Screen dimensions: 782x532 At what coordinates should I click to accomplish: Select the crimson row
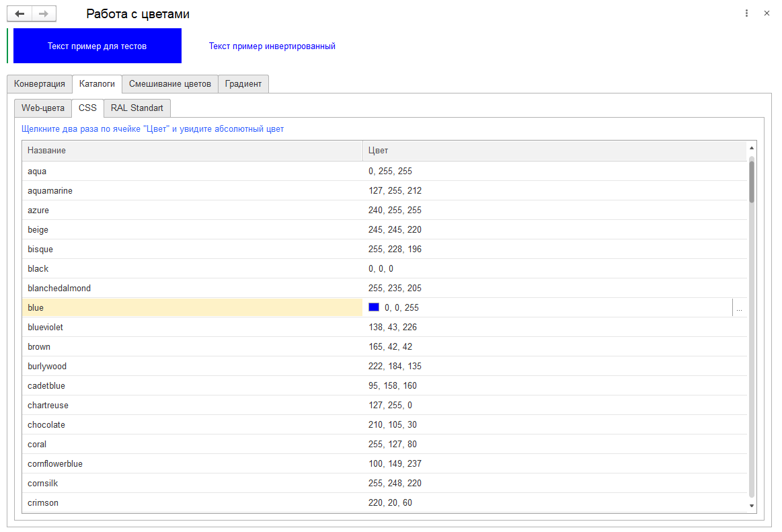pyautogui.click(x=192, y=503)
